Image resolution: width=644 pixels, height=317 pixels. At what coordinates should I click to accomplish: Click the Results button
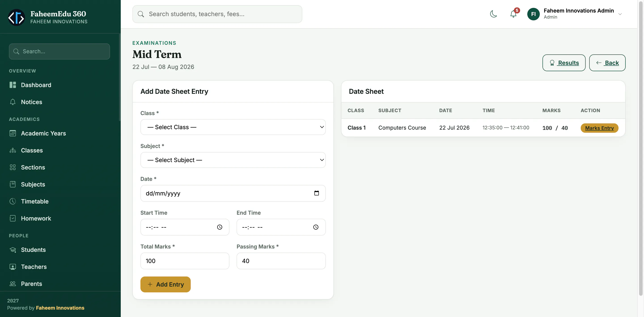click(564, 63)
